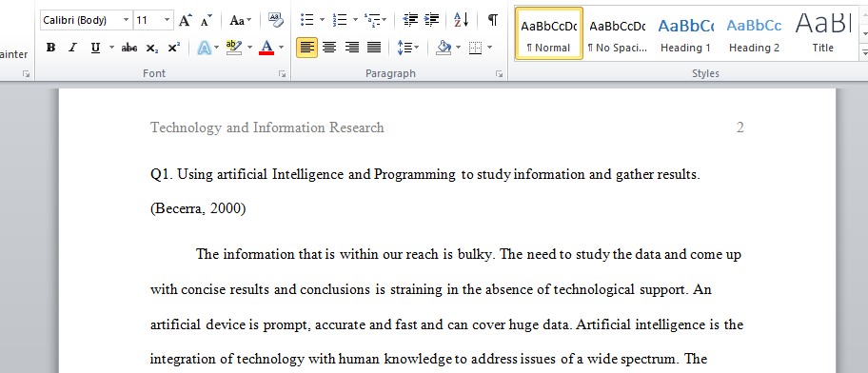Open the Clipboard pane launcher
The width and height of the screenshot is (868, 373).
point(26,73)
